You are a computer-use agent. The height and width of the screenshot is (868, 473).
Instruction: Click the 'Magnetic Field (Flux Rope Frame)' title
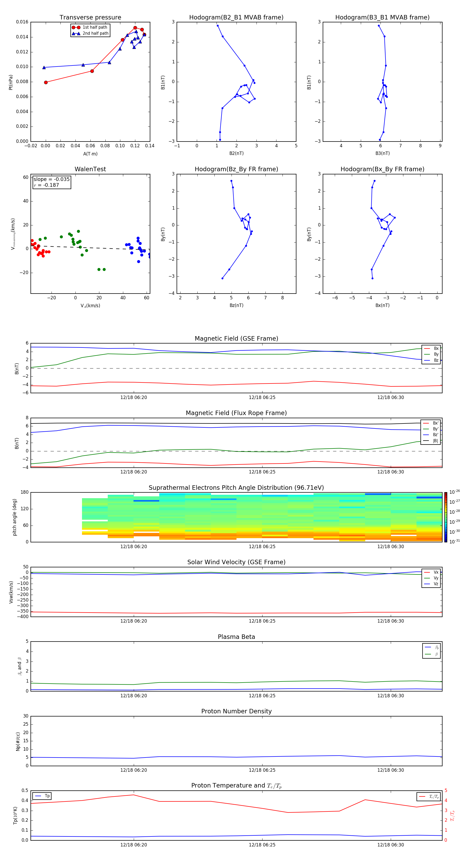tap(236, 413)
